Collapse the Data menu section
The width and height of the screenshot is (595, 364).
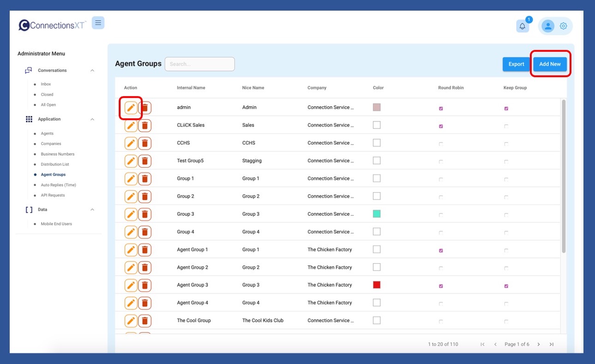click(x=92, y=210)
